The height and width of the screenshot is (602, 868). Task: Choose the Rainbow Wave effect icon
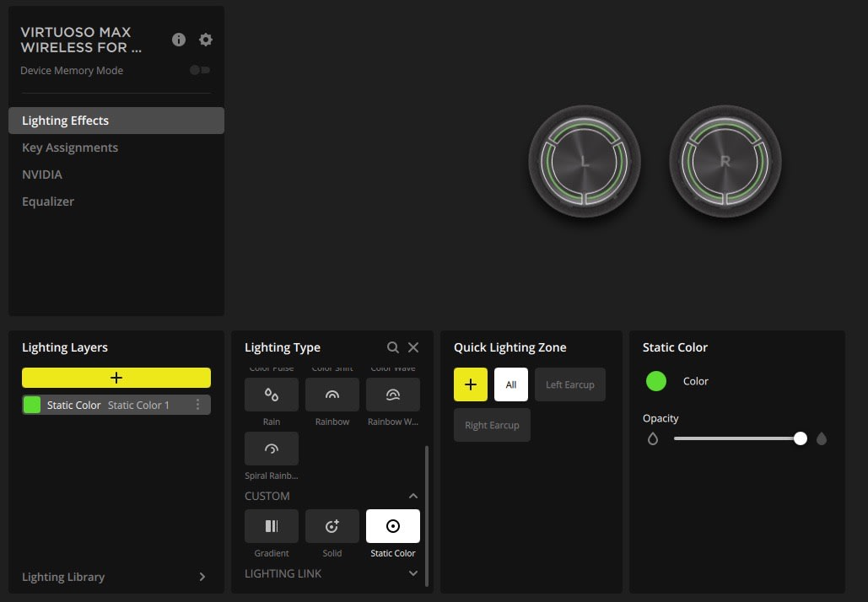coord(393,395)
